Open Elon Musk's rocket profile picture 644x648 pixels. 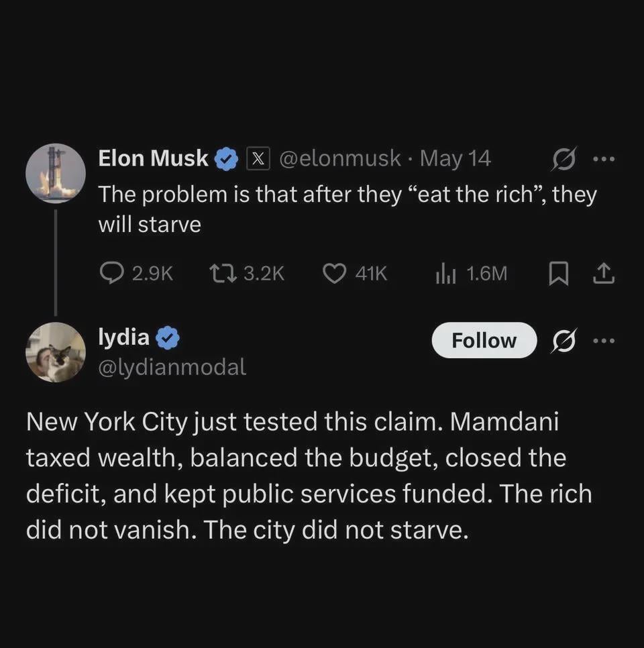point(56,174)
